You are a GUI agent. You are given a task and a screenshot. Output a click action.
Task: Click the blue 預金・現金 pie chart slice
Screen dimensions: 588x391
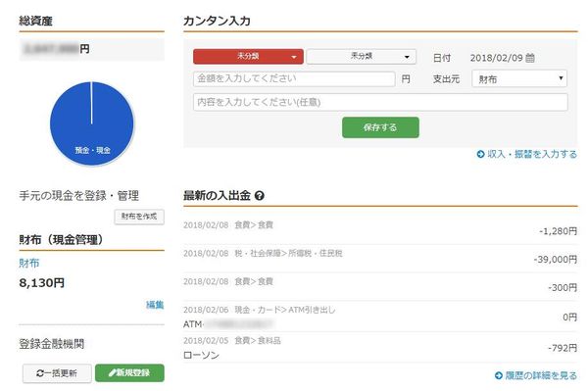coord(92,123)
